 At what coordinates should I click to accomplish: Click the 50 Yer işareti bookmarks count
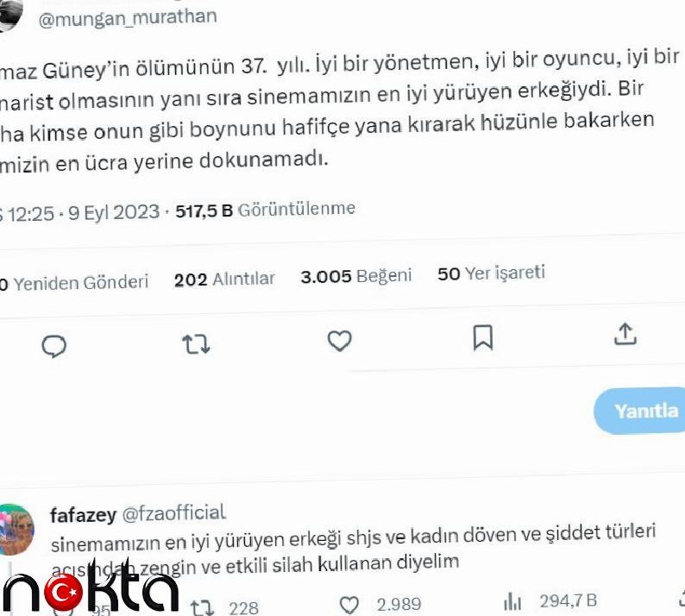[492, 273]
